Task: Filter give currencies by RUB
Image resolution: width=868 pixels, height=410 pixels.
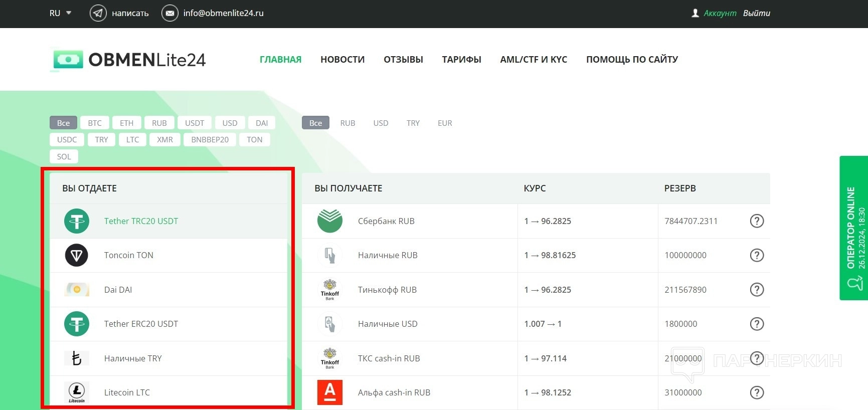Action: (159, 123)
